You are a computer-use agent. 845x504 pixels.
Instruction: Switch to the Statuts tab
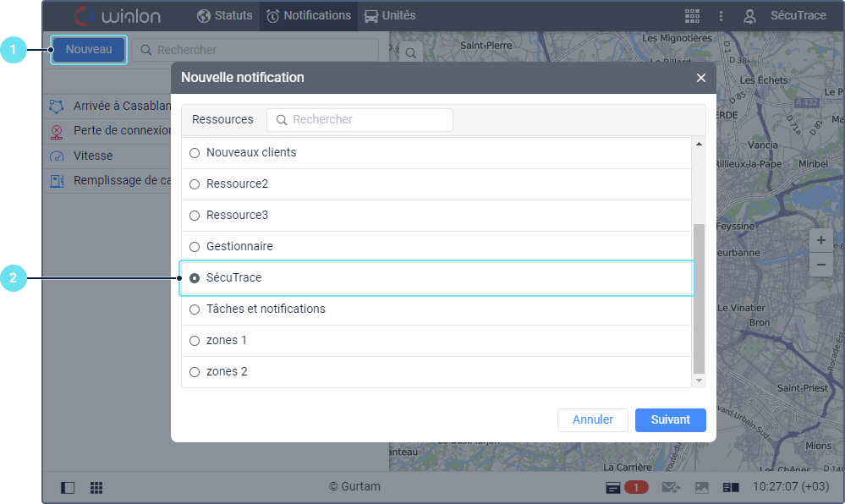[x=224, y=15]
